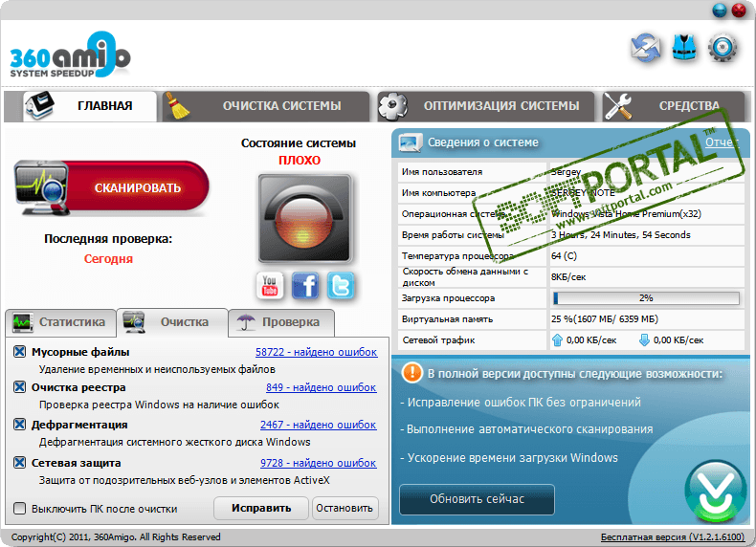Switch to the Проверка sub-tab
The height and width of the screenshot is (547, 756).
281,322
